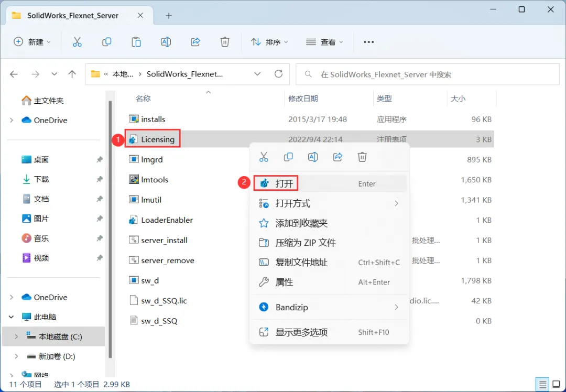Select 音乐 in the navigation pane

[x=35, y=238]
